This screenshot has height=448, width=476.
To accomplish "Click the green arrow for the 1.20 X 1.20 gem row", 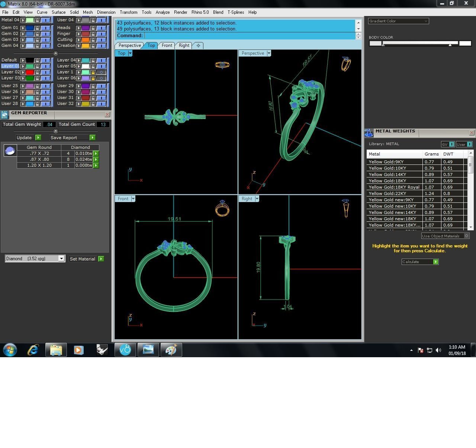I will (96, 165).
